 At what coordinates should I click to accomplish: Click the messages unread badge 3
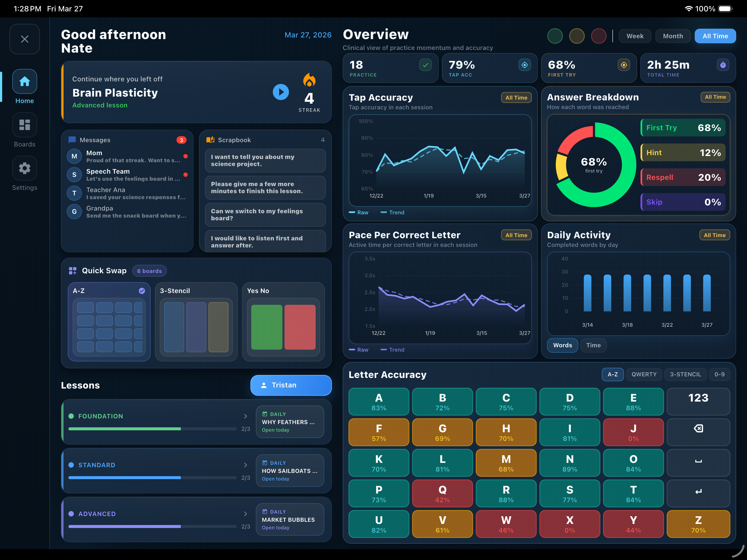181,140
